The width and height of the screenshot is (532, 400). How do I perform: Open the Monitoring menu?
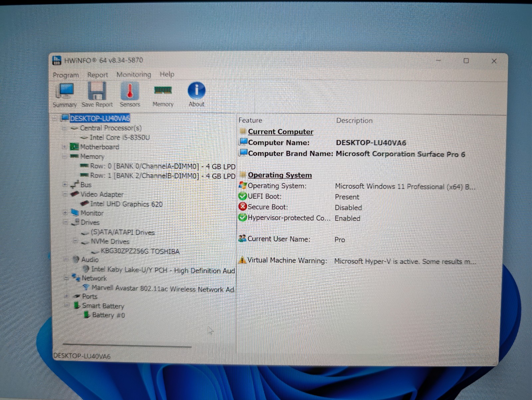(x=134, y=75)
